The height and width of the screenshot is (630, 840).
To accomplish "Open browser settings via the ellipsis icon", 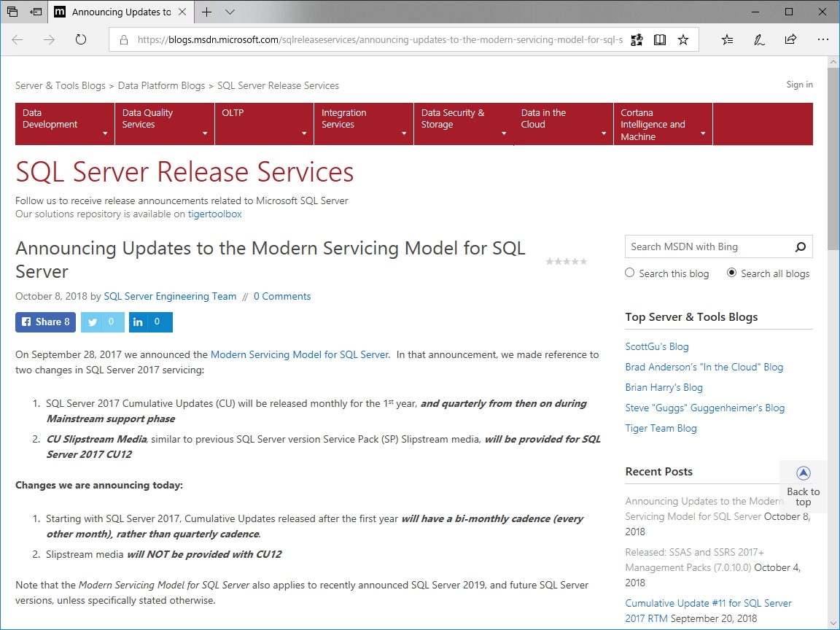I will [x=823, y=39].
